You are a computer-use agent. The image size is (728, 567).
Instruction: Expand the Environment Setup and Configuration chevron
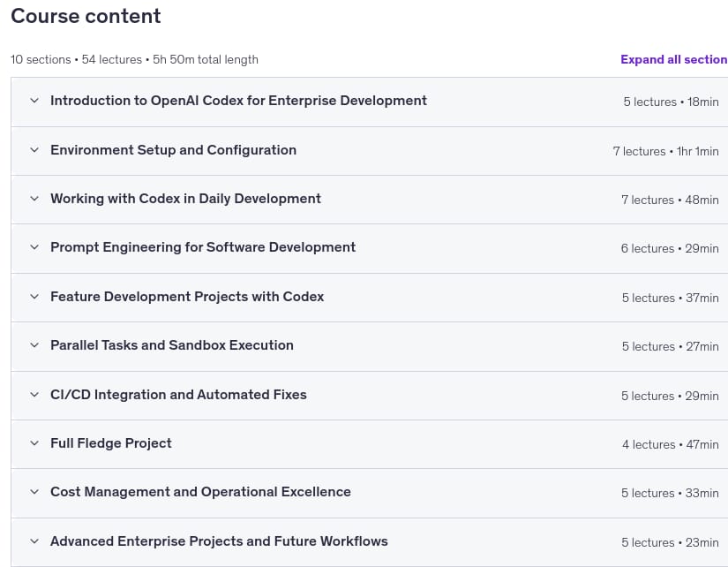[x=34, y=149]
